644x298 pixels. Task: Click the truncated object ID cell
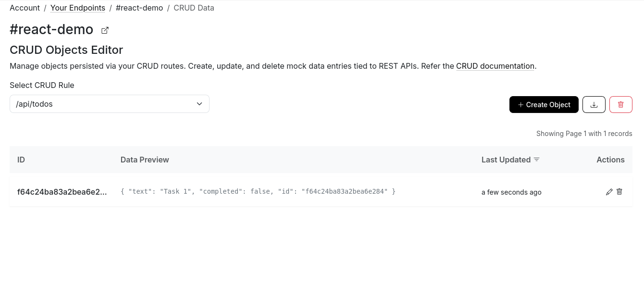[62, 191]
